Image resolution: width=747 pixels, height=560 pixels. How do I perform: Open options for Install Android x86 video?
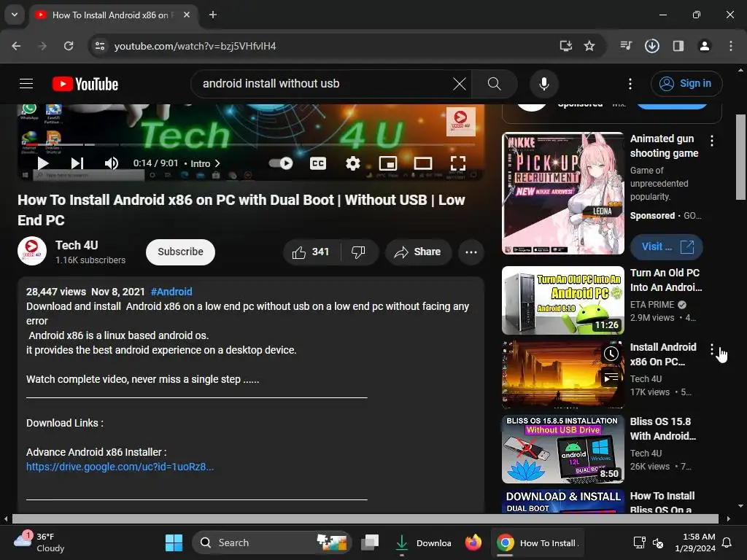(712, 349)
